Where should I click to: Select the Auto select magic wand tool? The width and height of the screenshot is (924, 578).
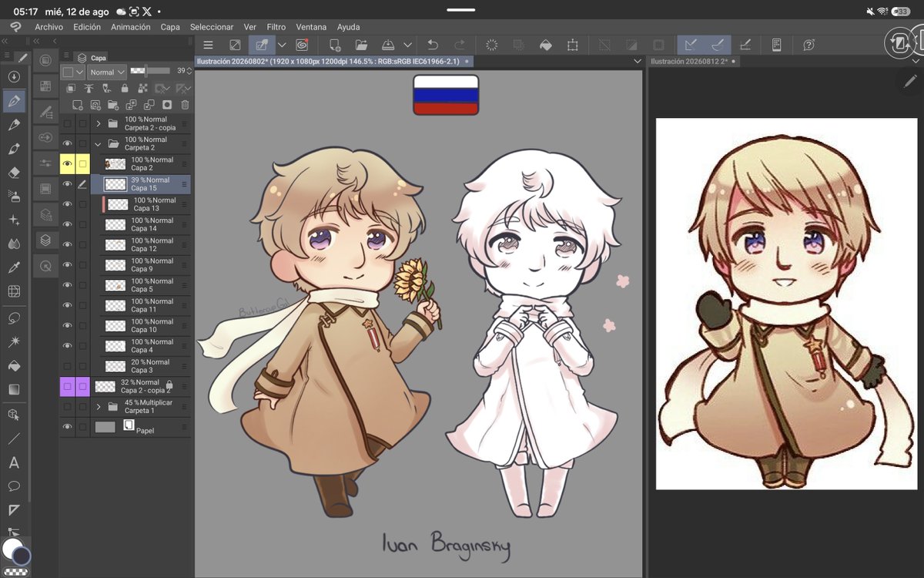coord(14,341)
